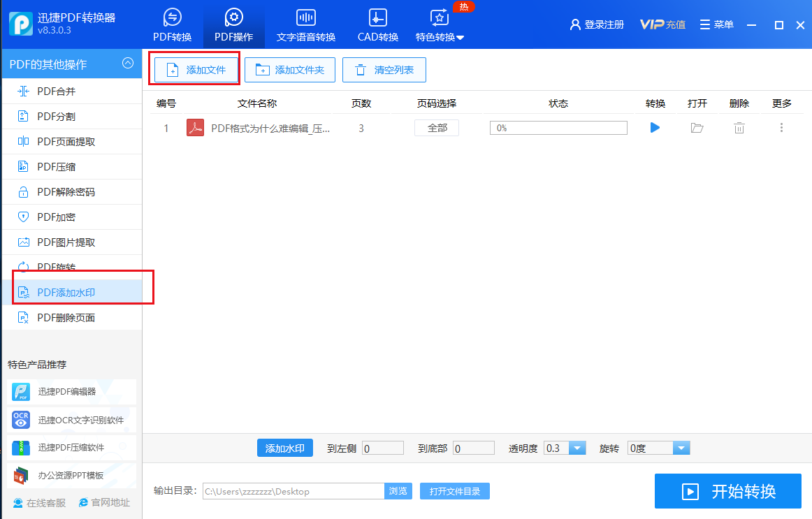Click the 迅捷PDF转换器 app logo
Image resolution: width=812 pixels, height=519 pixels.
click(x=21, y=24)
